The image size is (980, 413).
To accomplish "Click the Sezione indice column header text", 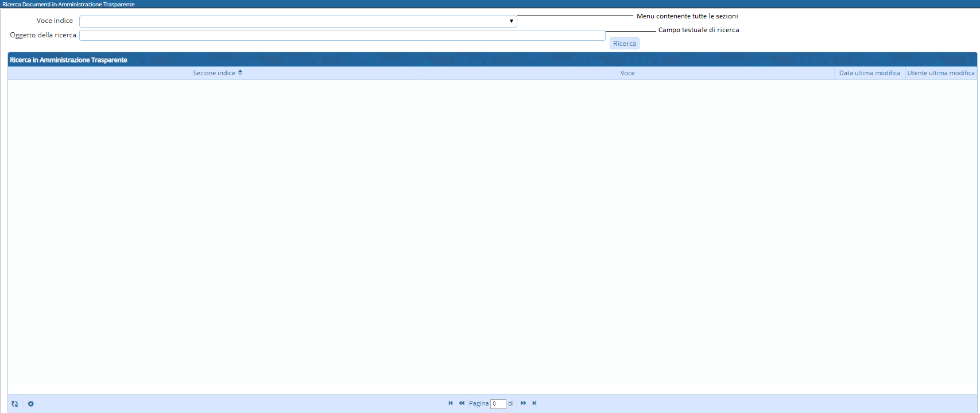I will [214, 73].
